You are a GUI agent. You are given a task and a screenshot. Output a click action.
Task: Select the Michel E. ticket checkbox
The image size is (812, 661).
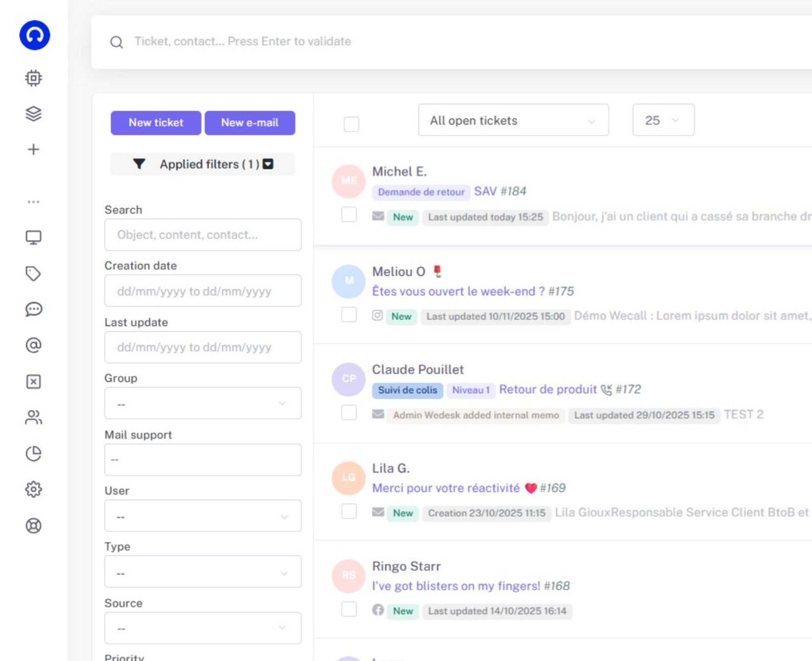point(349,214)
